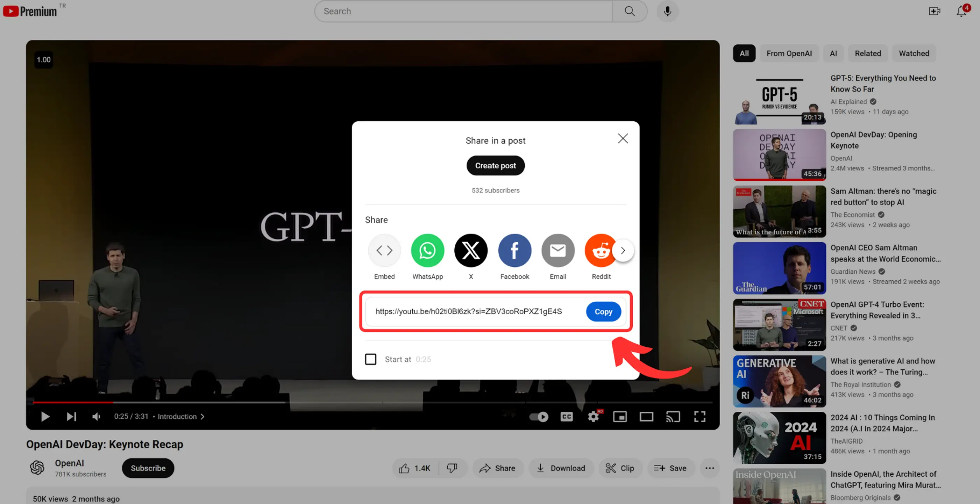
Task: Skip to the next video
Action: pyautogui.click(x=71, y=416)
